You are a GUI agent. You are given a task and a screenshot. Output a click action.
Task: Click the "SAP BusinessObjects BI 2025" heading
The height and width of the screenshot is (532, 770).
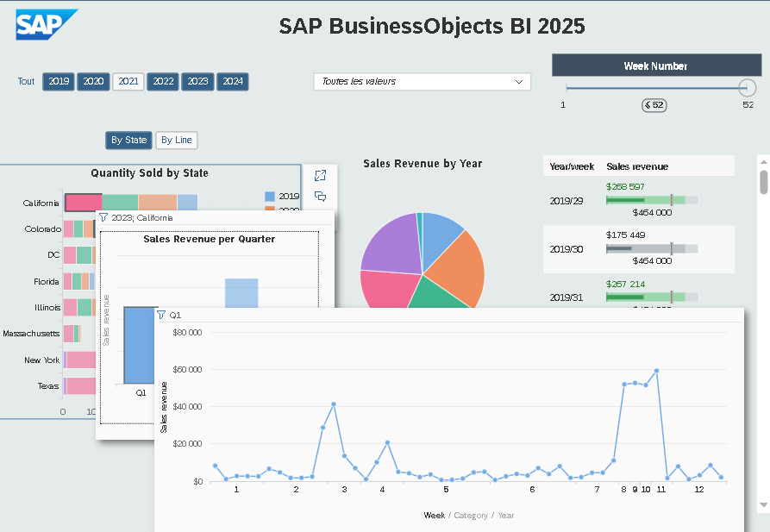[432, 26]
